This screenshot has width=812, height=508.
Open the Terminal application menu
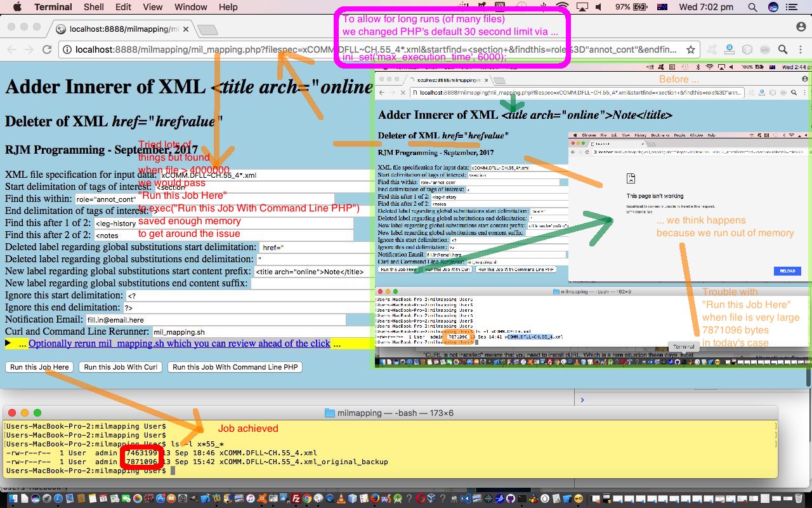[53, 7]
